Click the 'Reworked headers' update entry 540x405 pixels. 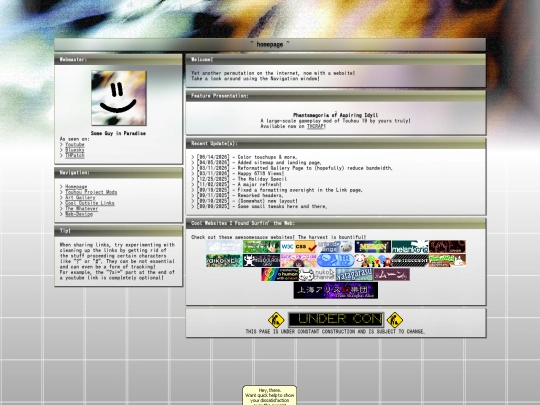(260, 196)
